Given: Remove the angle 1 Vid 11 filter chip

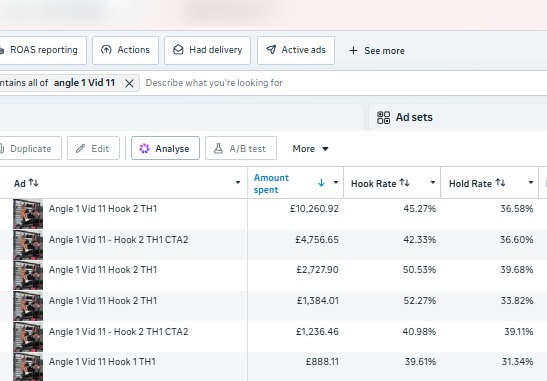Looking at the screenshot, I should coord(129,83).
